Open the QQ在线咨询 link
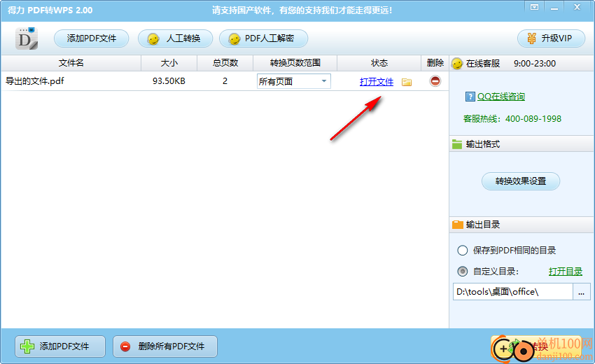Image resolution: width=595 pixels, height=364 pixels. point(501,97)
